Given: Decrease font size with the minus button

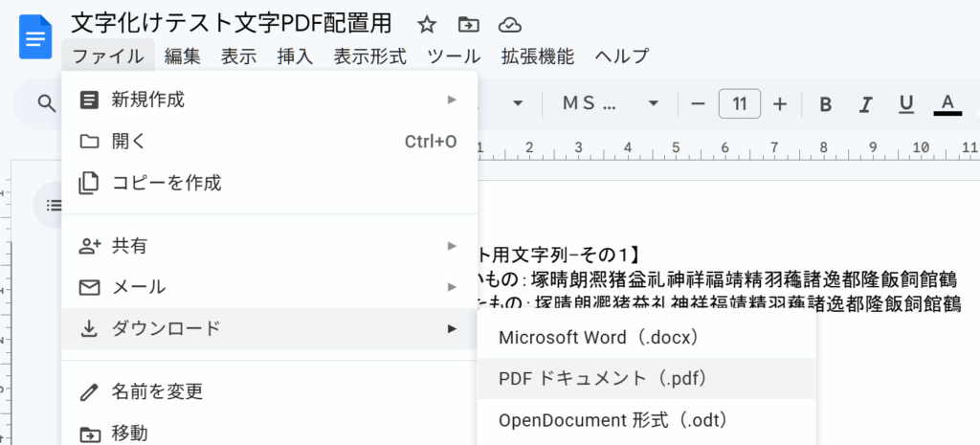Looking at the screenshot, I should 698,103.
